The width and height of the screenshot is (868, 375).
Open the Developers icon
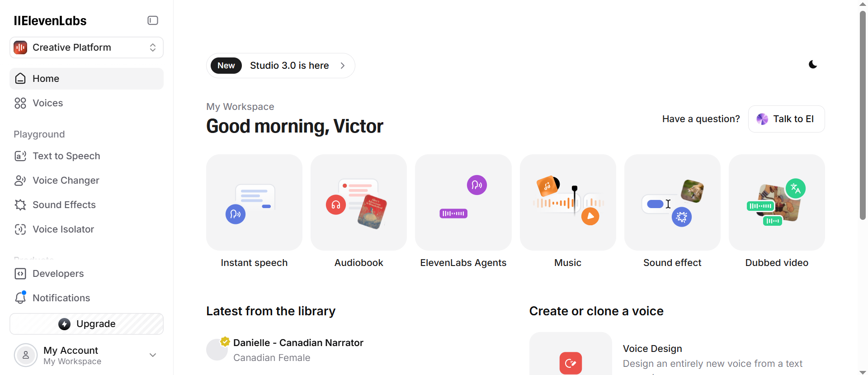point(20,274)
